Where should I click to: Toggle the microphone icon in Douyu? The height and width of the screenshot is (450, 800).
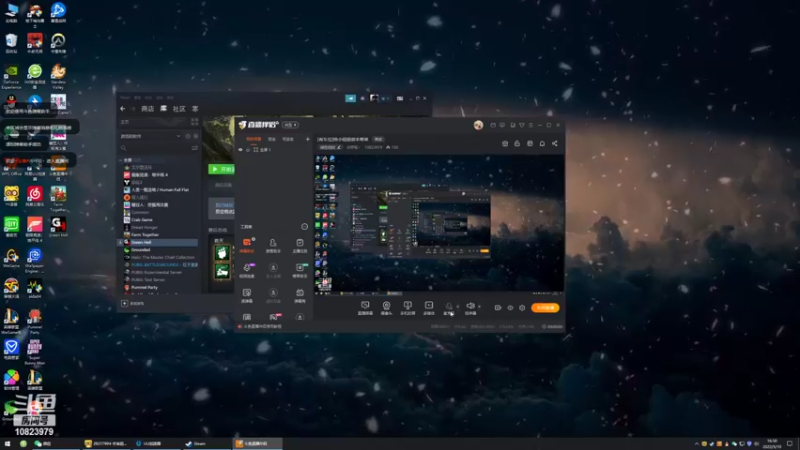click(448, 307)
